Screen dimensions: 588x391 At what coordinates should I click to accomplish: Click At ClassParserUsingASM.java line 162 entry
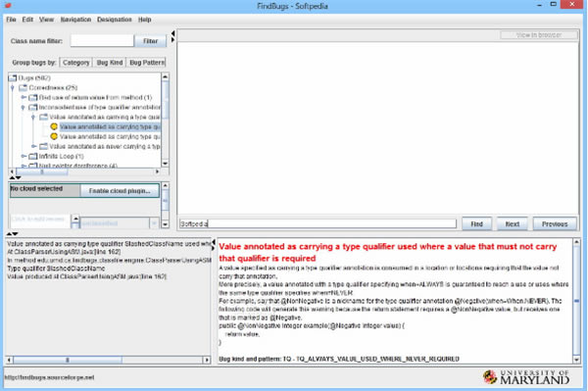pos(64,252)
